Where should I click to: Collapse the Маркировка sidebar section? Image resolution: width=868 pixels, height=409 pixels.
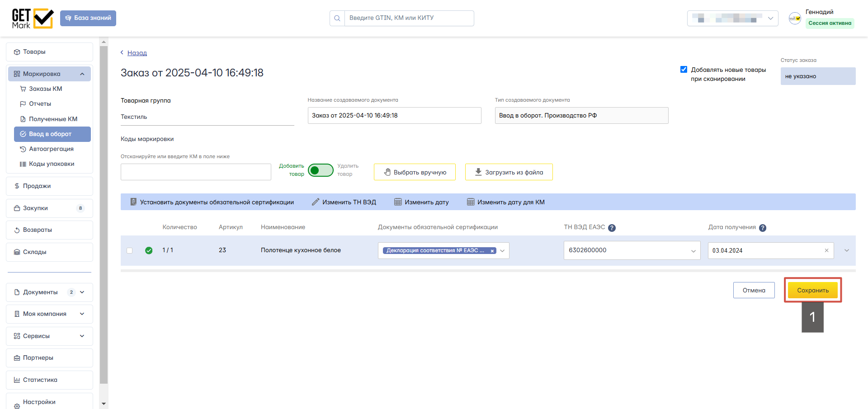(x=49, y=74)
